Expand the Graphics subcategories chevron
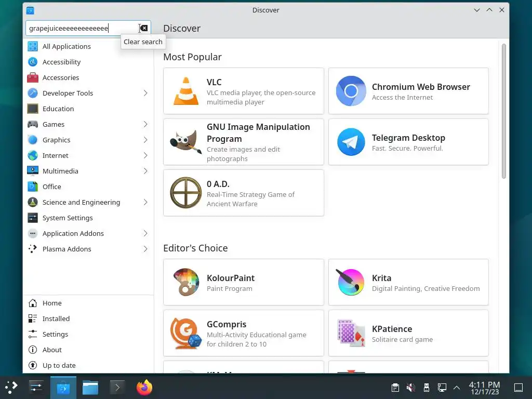 [145, 140]
